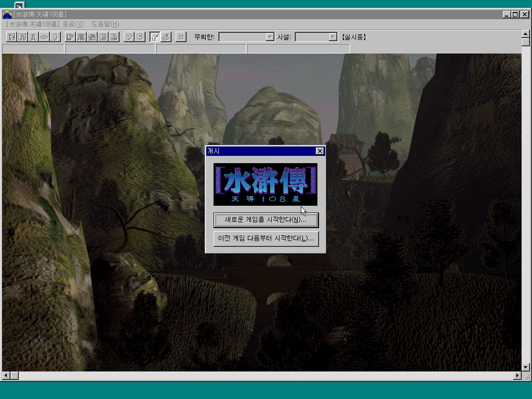This screenshot has height=399, width=532.
Task: Click the rotate clockwise toolbar icon
Action: coord(140,37)
